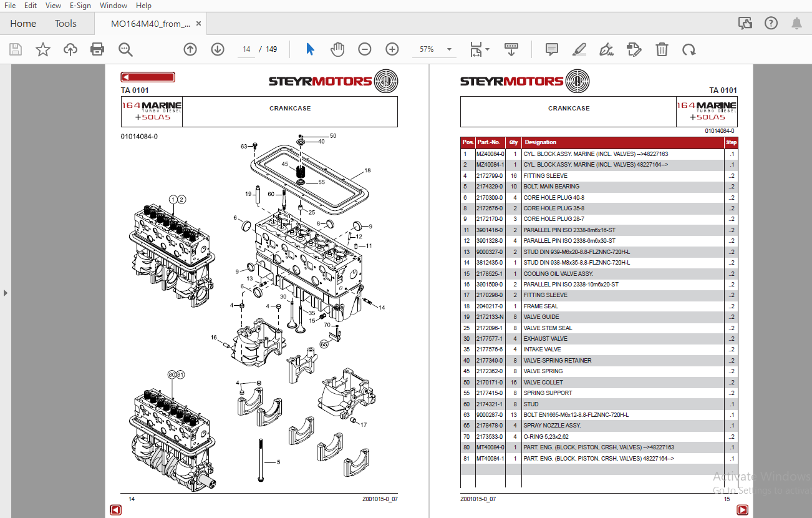Screen dimensions: 812x518
Task: Open the File menu
Action: [x=10, y=6]
